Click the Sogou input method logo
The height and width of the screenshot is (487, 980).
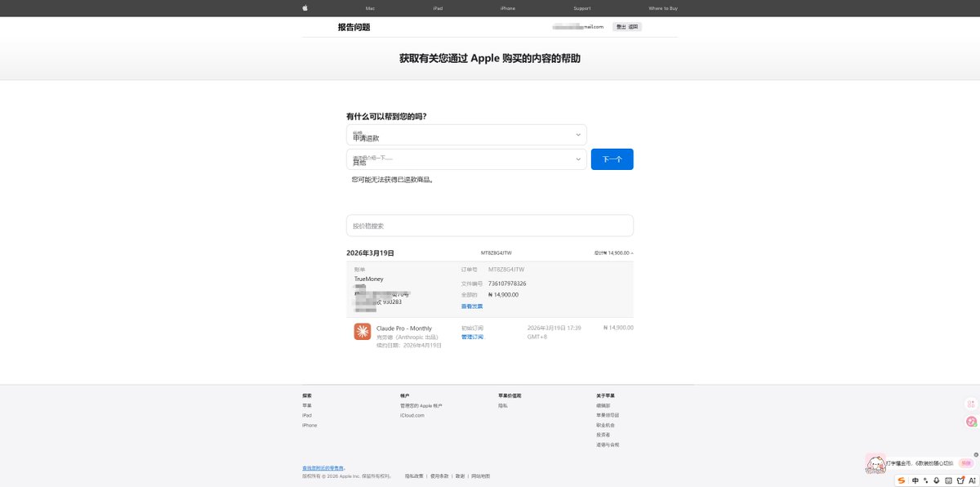tap(900, 480)
